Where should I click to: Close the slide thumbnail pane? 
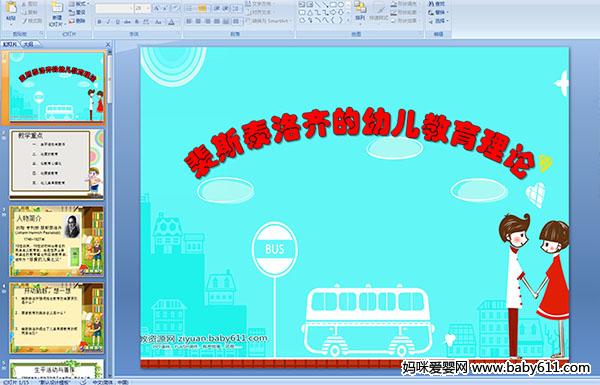tap(108, 44)
